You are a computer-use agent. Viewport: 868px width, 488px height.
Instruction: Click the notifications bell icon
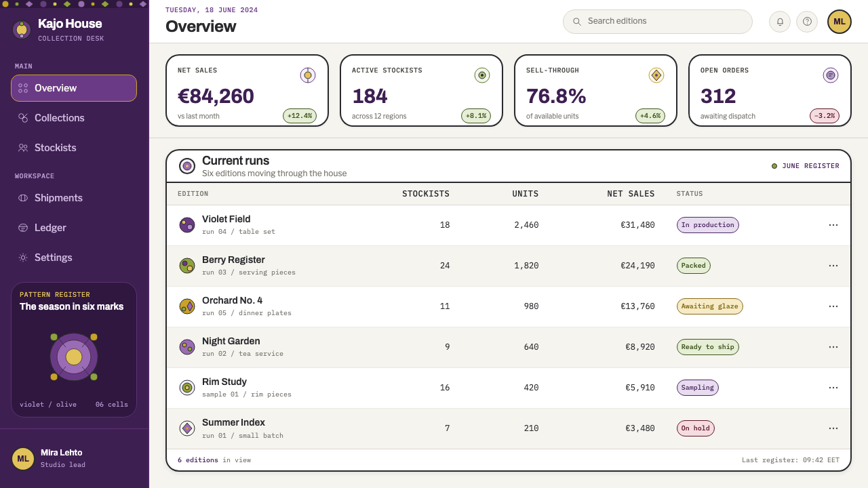(x=780, y=22)
